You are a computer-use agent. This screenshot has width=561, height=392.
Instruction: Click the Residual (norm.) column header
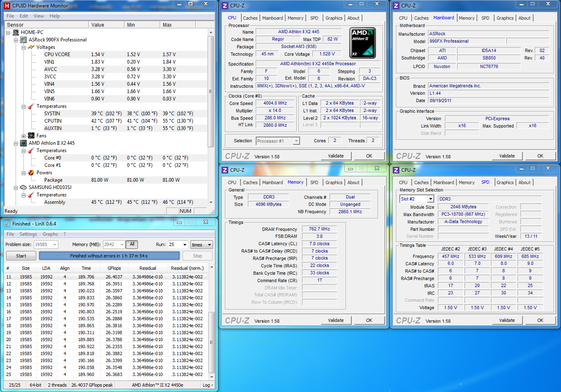187,268
